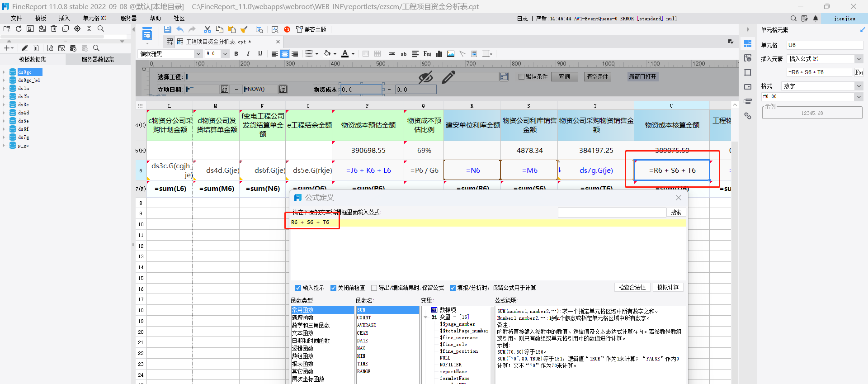
Task: Open the hyperlink panel icon in right sidebar
Action: click(x=748, y=116)
